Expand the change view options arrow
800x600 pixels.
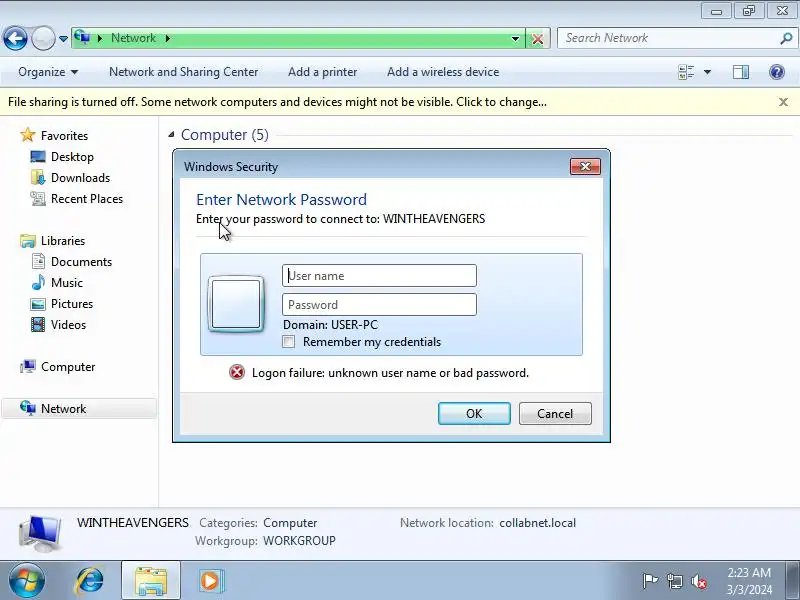[707, 72]
